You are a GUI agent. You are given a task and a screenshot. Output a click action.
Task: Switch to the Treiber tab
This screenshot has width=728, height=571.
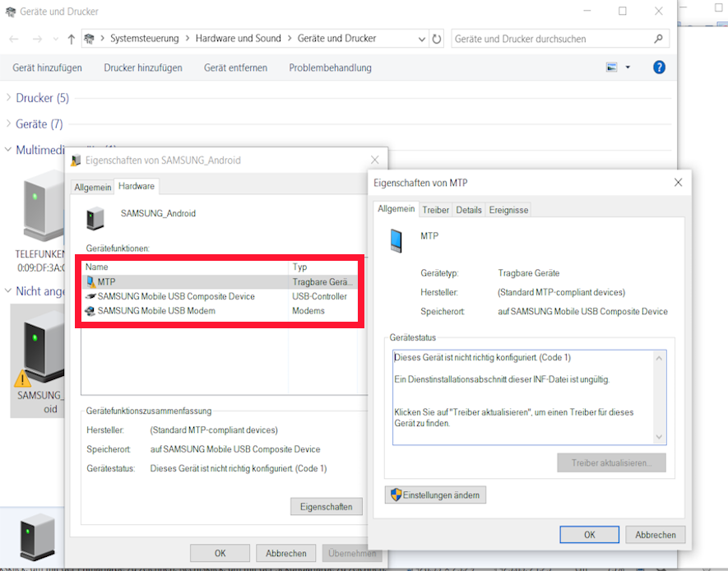click(435, 210)
